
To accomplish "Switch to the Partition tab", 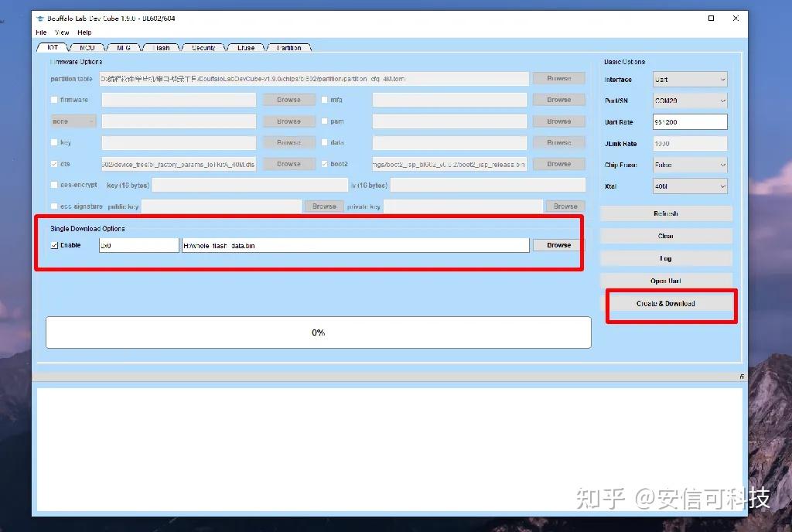I will [289, 47].
